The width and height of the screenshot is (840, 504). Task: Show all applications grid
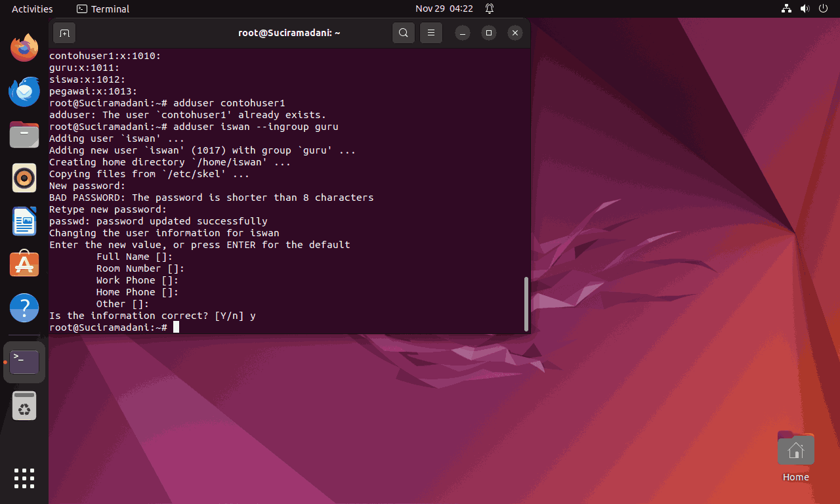point(24,478)
